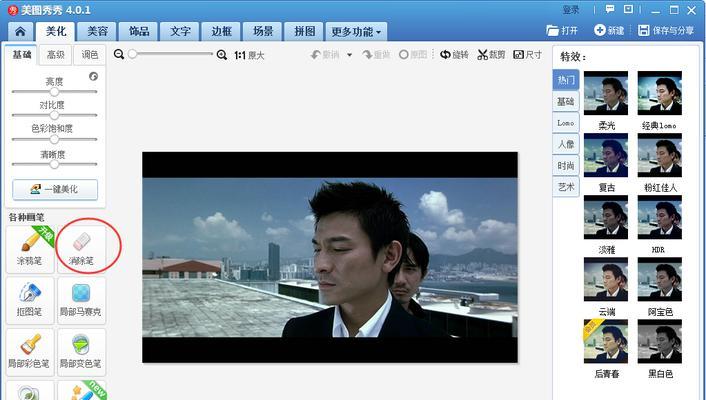Viewport: 706px width, 400px height.
Task: Click the reset adjustments circular icon
Action: (93, 76)
